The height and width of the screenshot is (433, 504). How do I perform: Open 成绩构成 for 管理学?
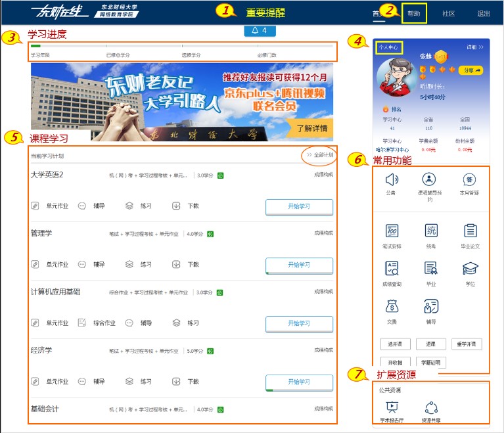coord(324,233)
